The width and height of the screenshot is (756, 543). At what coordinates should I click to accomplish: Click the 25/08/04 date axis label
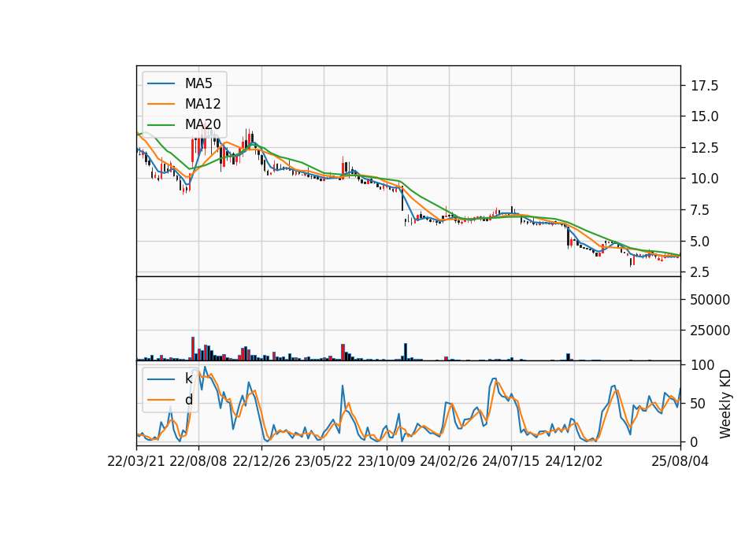point(680,461)
